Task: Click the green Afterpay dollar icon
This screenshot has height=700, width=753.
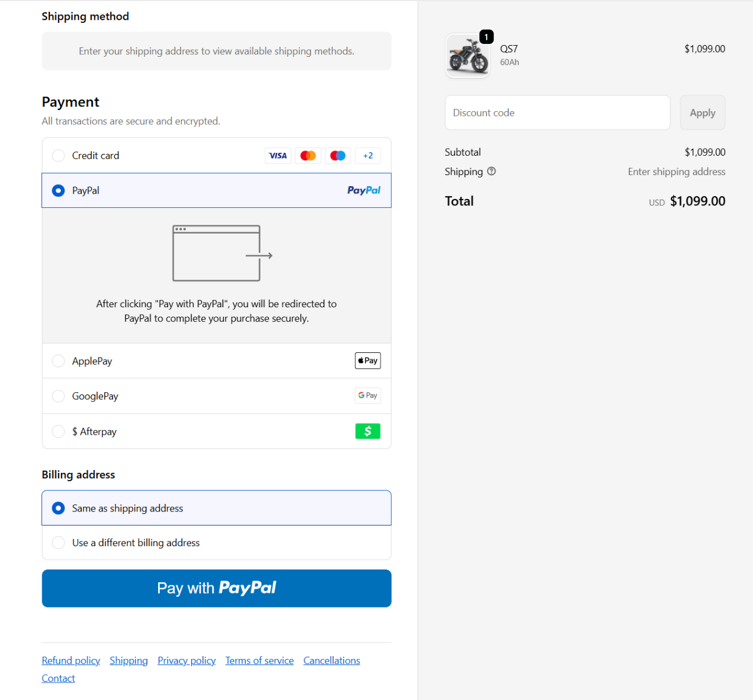Action: coord(368,431)
